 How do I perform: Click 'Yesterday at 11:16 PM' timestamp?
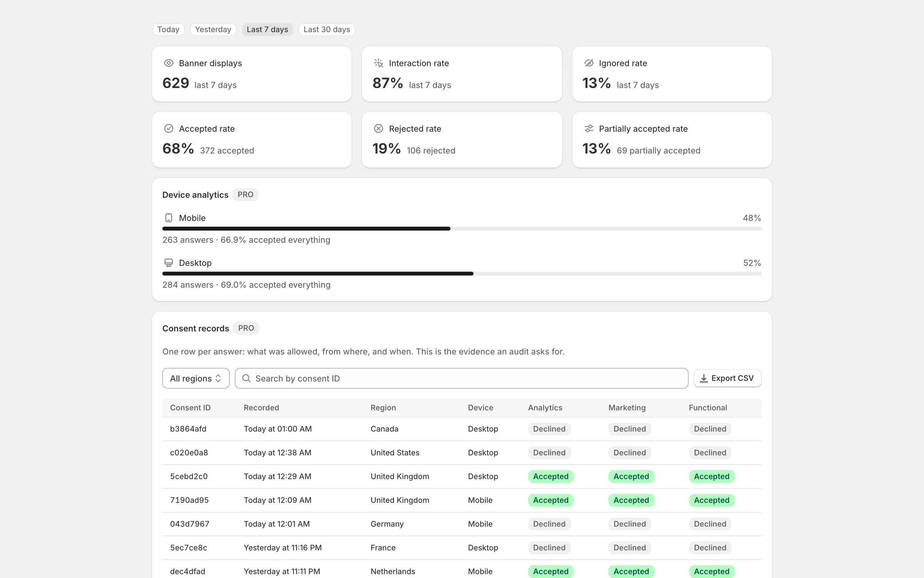coord(283,548)
